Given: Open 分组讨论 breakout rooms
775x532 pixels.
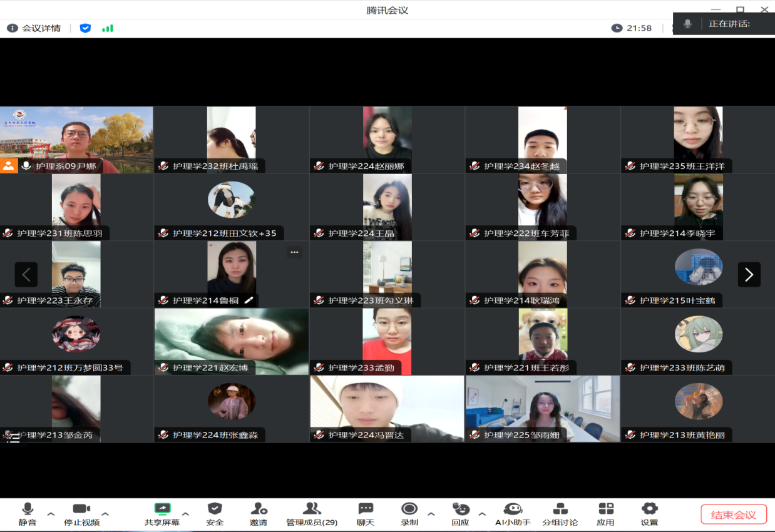Looking at the screenshot, I should (560, 509).
